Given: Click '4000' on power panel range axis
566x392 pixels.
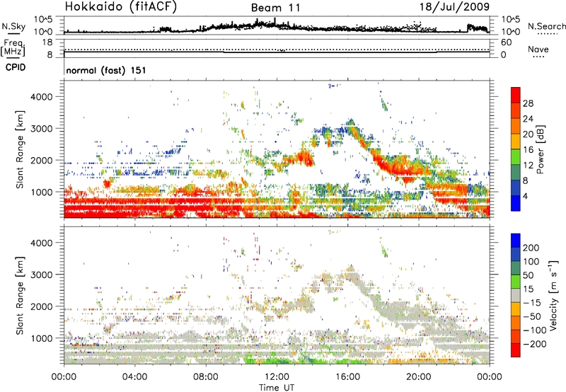Looking at the screenshot, I should pyautogui.click(x=42, y=97).
